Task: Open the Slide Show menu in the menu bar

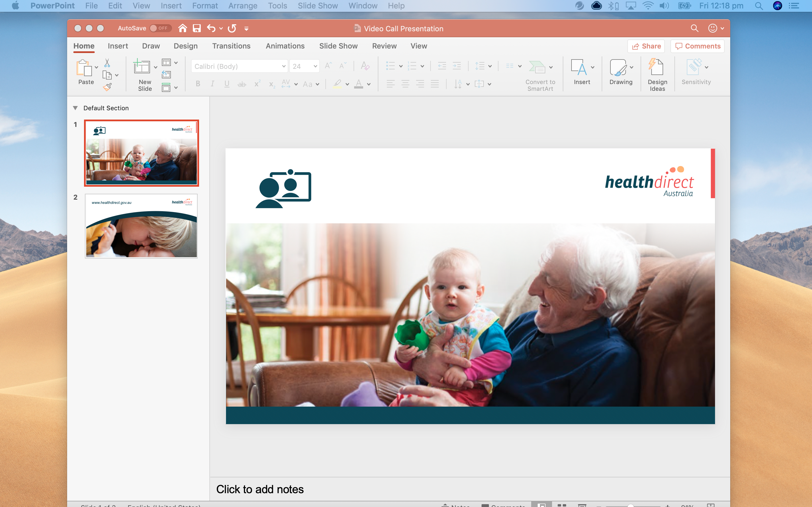Action: pos(317,6)
